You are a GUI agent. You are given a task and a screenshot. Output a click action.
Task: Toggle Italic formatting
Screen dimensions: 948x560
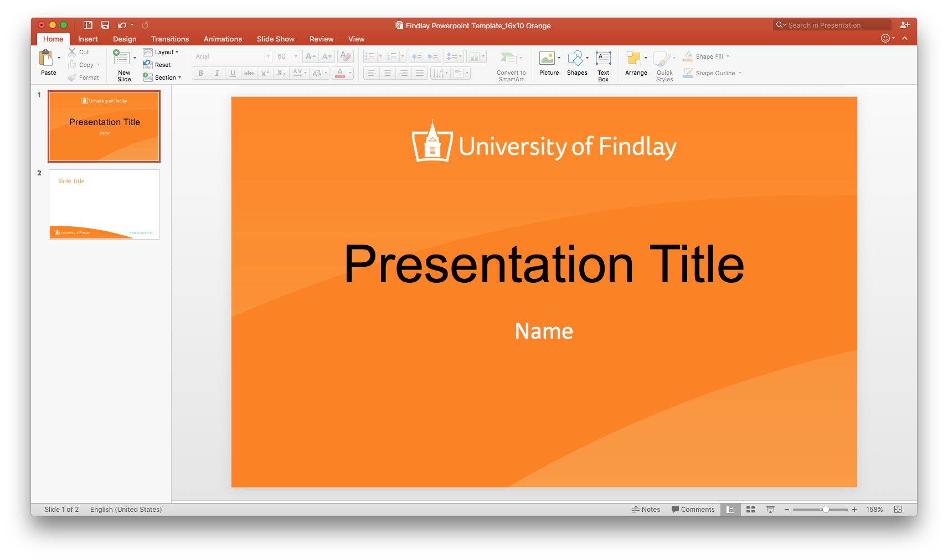click(x=217, y=73)
